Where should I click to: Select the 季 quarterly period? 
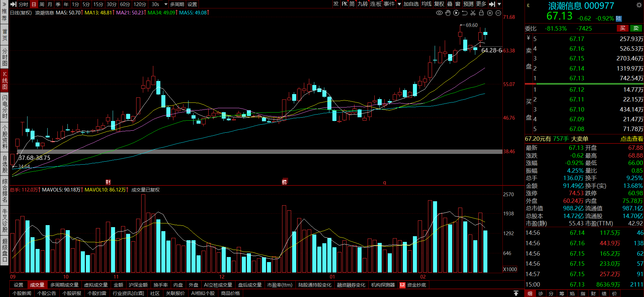point(58,4)
